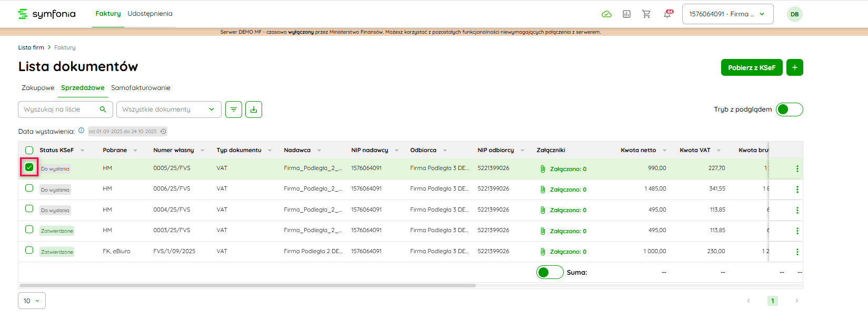Click the Pobierz z KSeF button
Viewport: 868px width, 329px height.
[751, 67]
